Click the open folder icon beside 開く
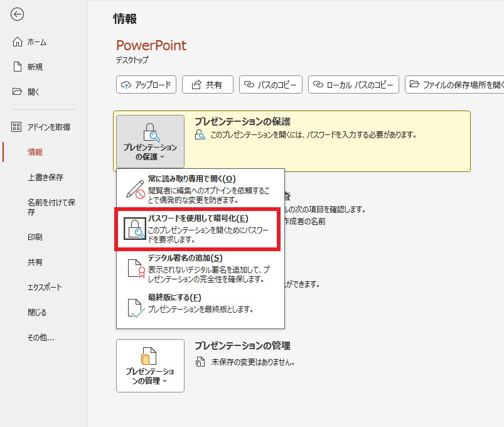Image resolution: width=504 pixels, height=427 pixels. coord(18,92)
